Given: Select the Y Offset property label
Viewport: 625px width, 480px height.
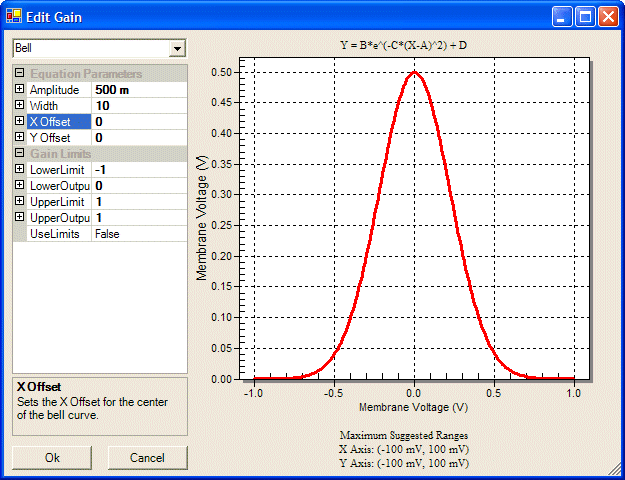Looking at the screenshot, I should [x=59, y=138].
